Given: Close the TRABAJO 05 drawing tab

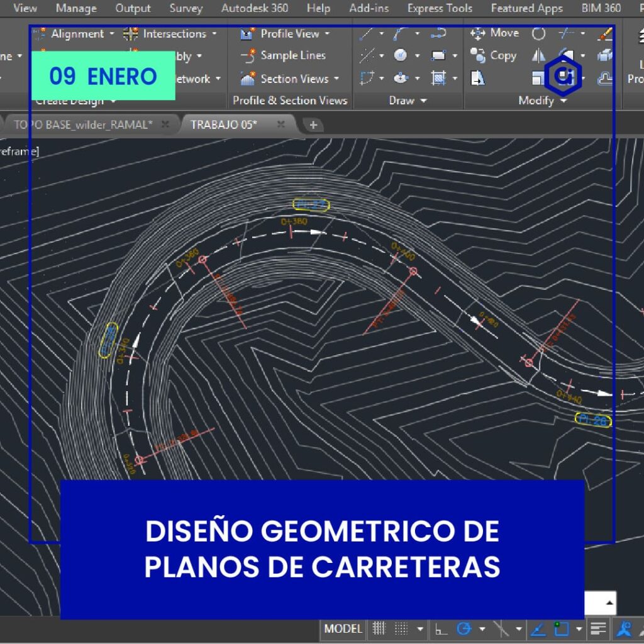Looking at the screenshot, I should click(281, 125).
